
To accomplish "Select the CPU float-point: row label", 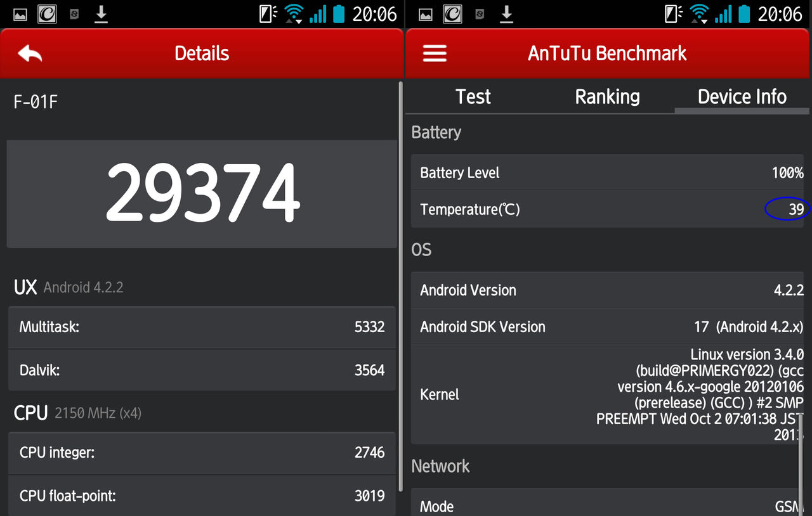I will click(68, 496).
